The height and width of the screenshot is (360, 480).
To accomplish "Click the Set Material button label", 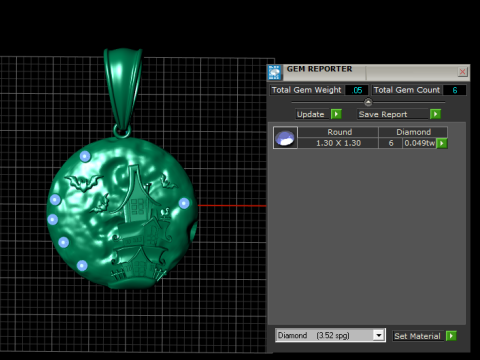I will [417, 336].
